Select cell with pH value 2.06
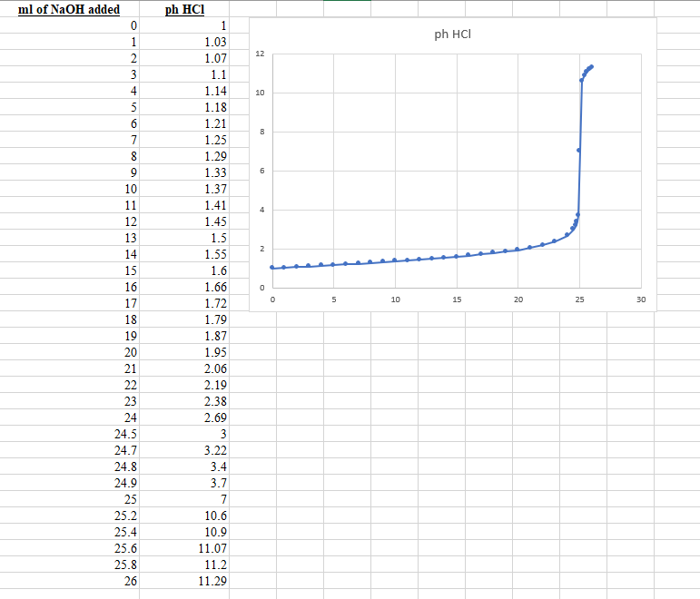700x599 pixels. [184, 368]
